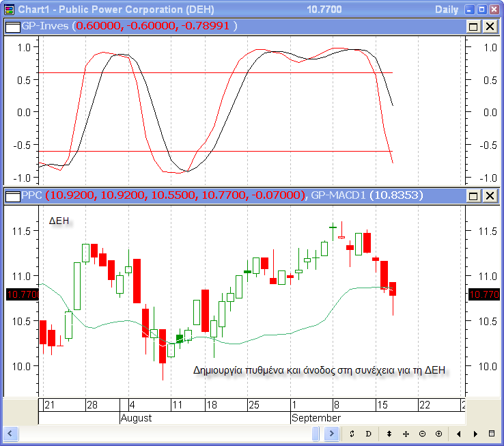The image size is (504, 446).
Task: Maximize the PPC price panel
Action: 473,196
